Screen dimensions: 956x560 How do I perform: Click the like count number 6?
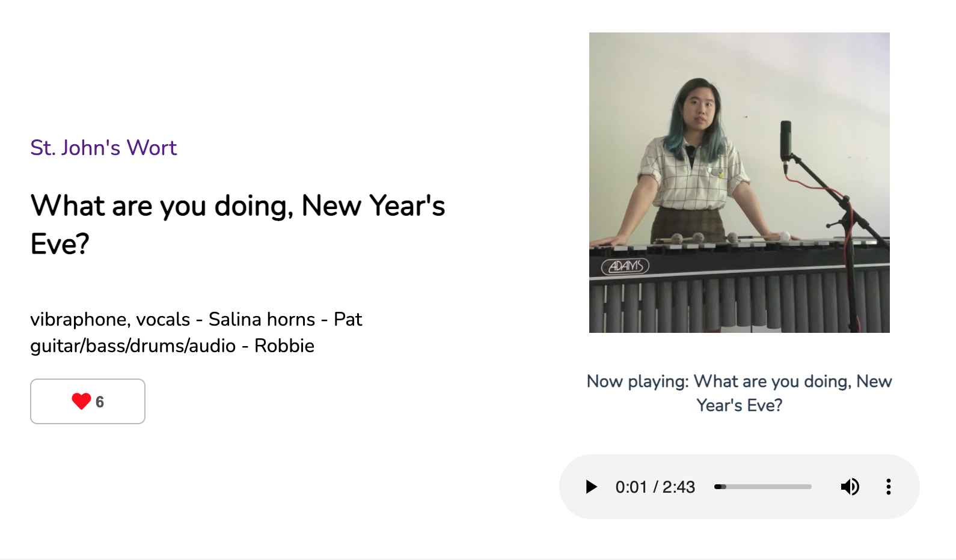[x=100, y=402]
